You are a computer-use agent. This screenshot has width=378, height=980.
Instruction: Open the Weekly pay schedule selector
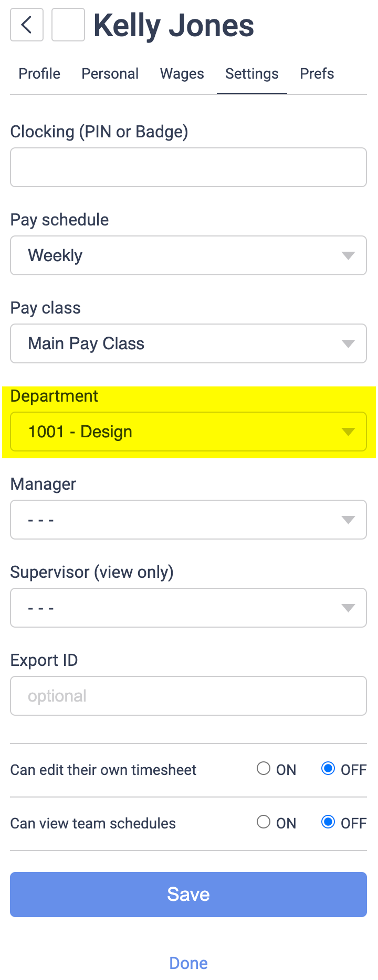188,255
